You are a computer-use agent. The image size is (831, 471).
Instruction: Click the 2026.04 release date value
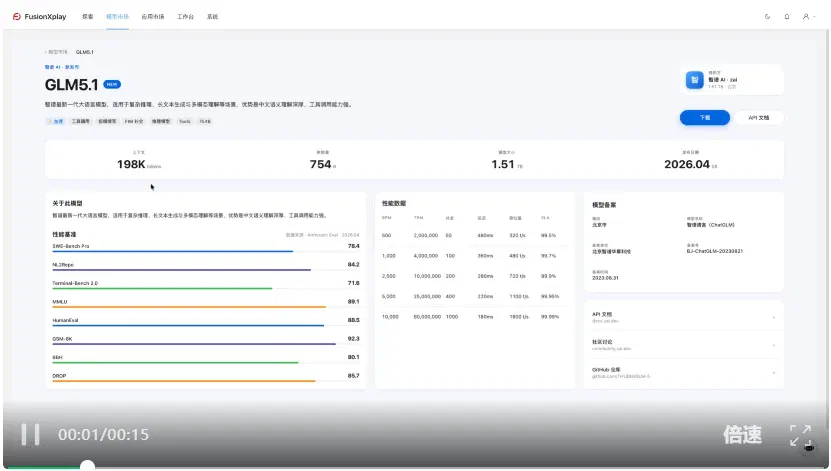tap(687, 164)
